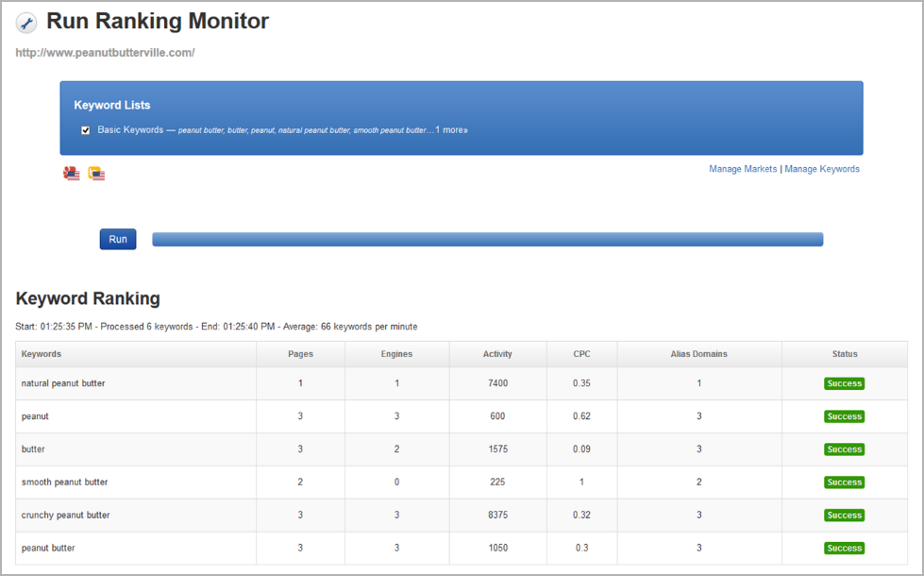Click CPC value 0.62
Viewport: 924px width, 576px height.
coord(581,416)
